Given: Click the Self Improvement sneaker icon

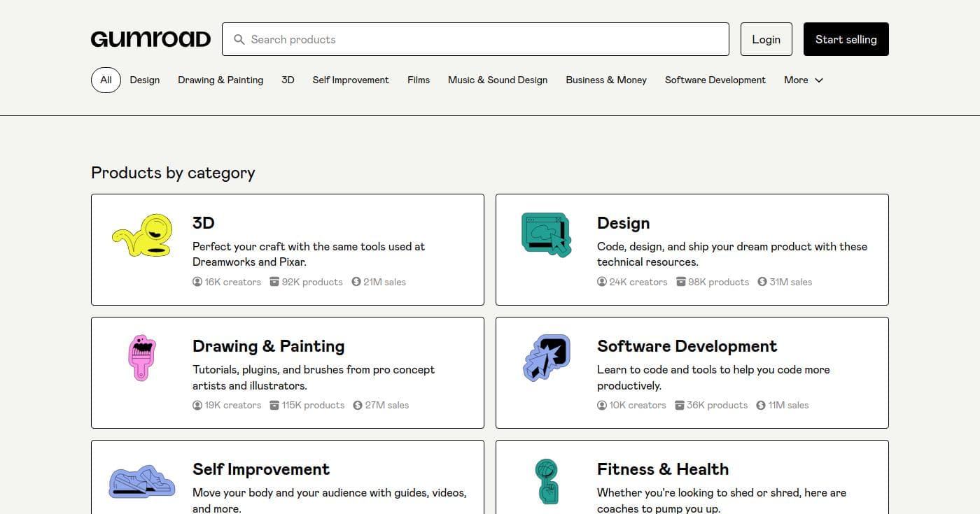Looking at the screenshot, I should click(x=141, y=480).
